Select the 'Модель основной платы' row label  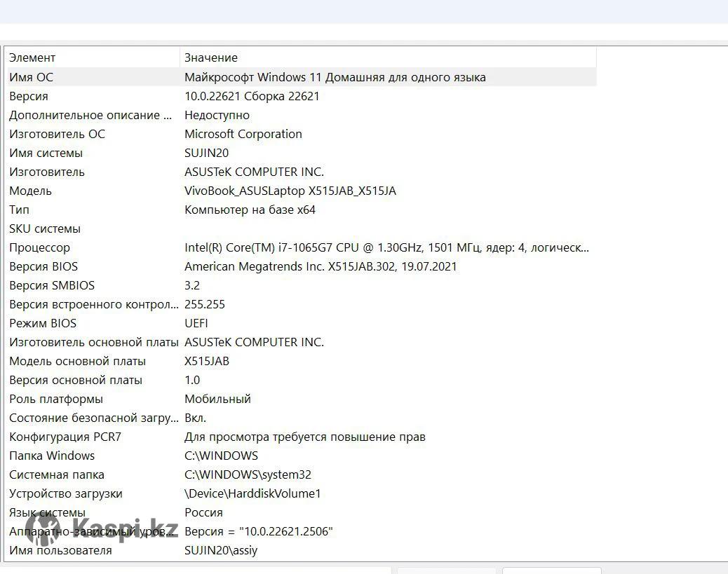pos(78,361)
